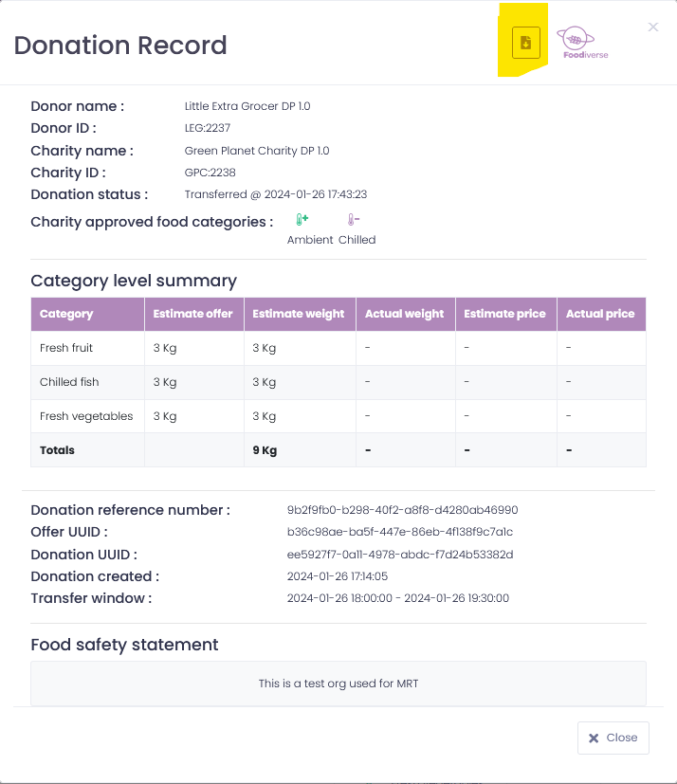
Task: Select the Actual price column header
Action: [601, 314]
